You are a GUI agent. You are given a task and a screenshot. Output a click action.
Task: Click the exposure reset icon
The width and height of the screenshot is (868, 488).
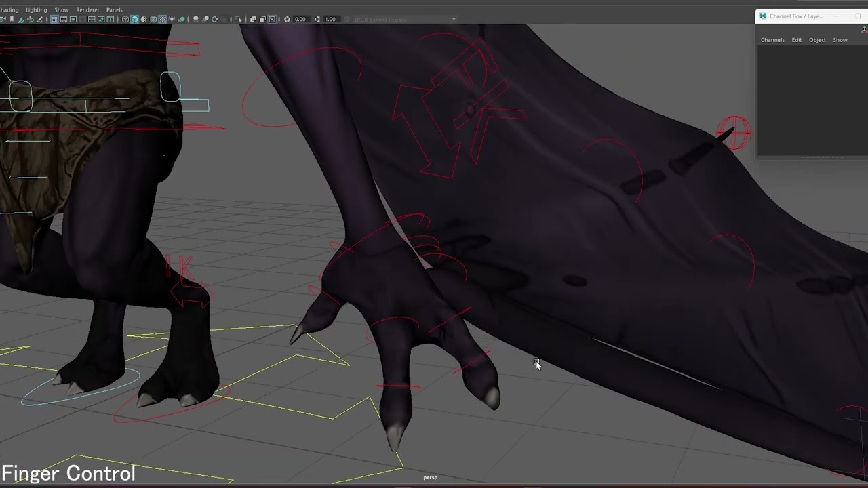(287, 19)
